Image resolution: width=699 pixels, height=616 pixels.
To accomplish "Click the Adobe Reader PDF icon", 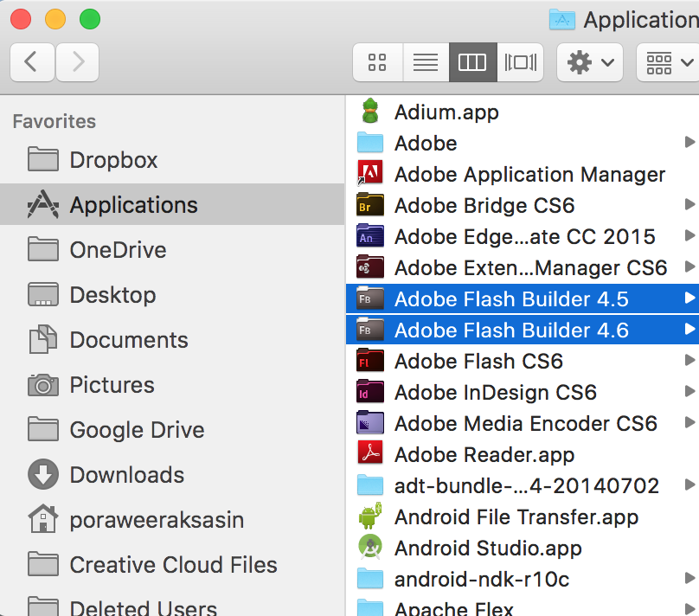I will click(x=370, y=452).
